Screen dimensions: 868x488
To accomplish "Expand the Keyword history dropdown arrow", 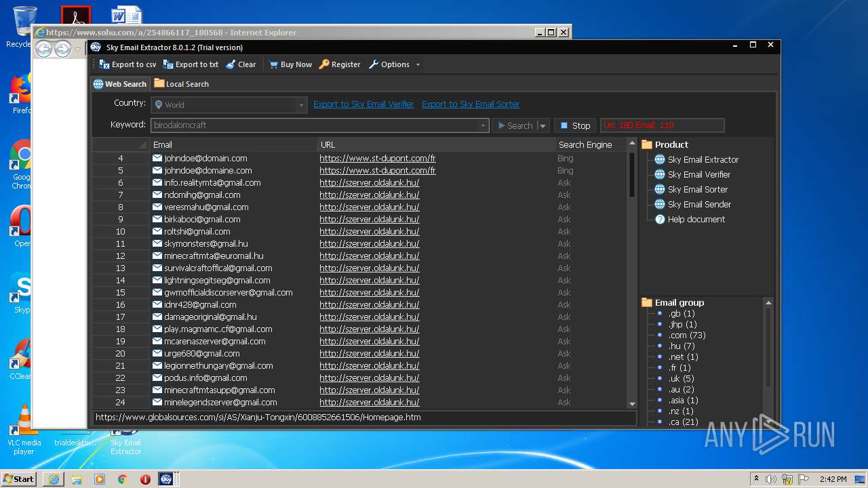I will (484, 125).
